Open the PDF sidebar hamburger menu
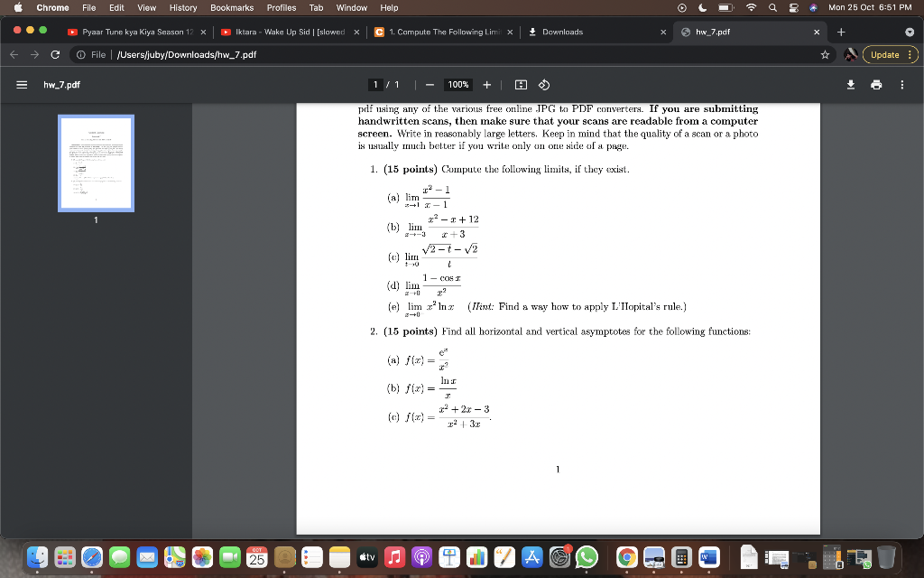Screen dimensions: 924x578 [22, 85]
